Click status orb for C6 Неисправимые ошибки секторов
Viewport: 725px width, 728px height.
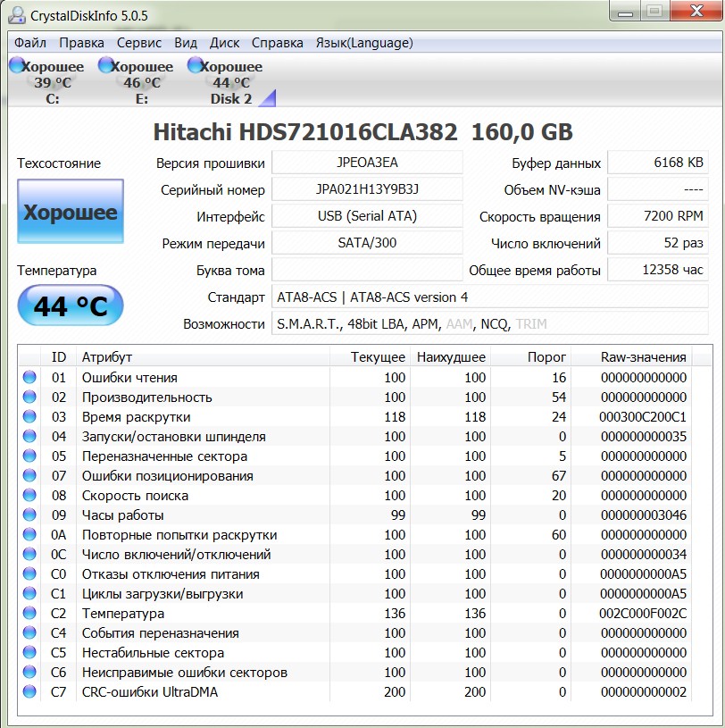coord(29,672)
